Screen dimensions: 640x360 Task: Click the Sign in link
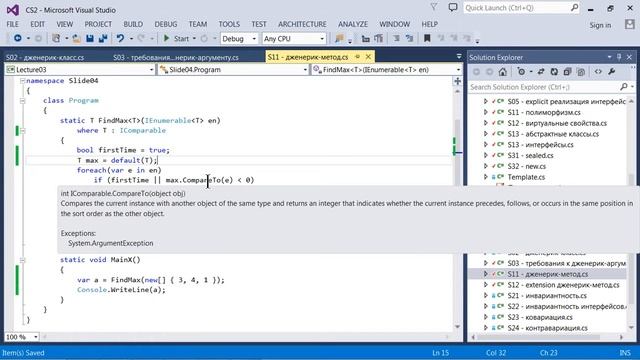pyautogui.click(x=600, y=25)
